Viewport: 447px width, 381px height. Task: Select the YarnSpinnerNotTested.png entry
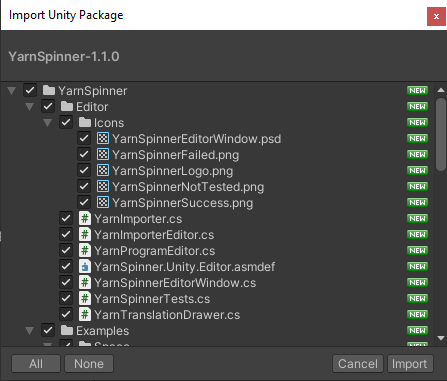point(188,187)
